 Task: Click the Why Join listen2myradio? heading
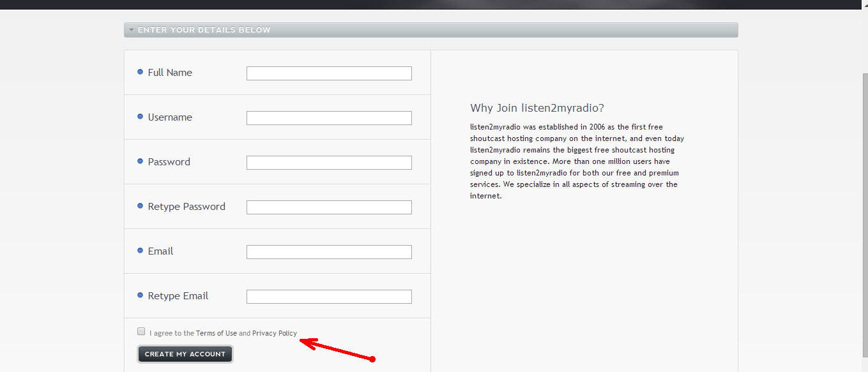537,108
